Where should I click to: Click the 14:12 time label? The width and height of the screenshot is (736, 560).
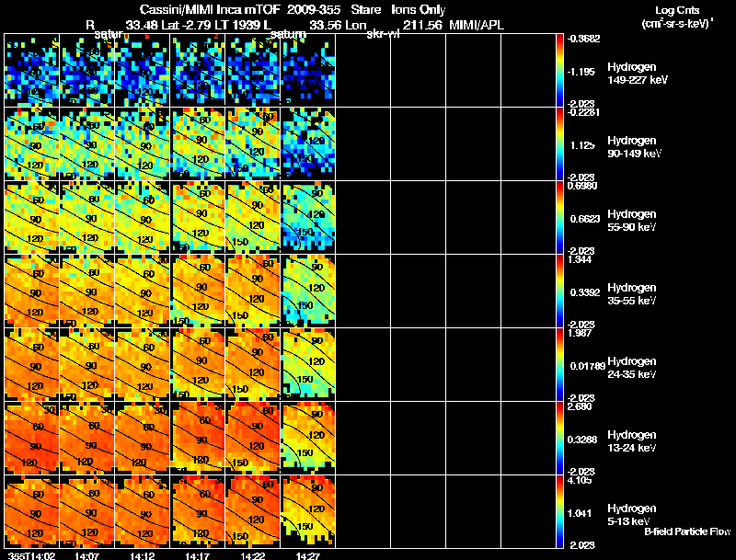pos(142,555)
